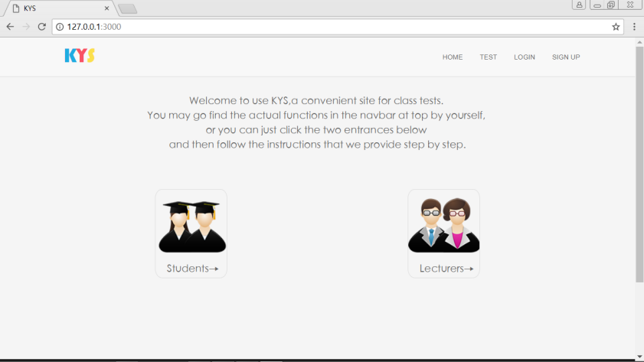Go to HOME in navbar
644x362 pixels.
453,57
